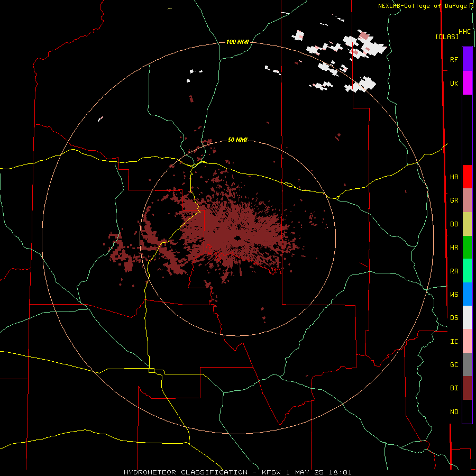Click the RF legend label

pyautogui.click(x=454, y=59)
